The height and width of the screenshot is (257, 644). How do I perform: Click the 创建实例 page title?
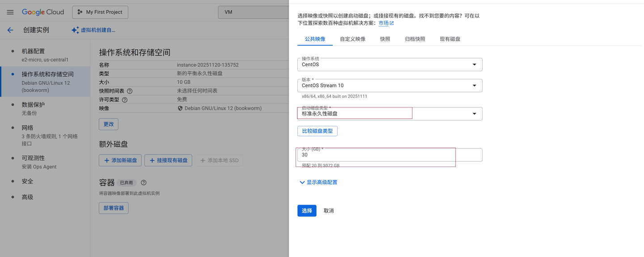coord(36,30)
